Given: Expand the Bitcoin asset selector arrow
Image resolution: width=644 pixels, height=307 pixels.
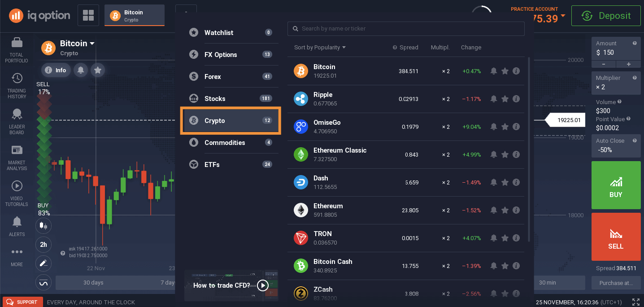Looking at the screenshot, I should [92, 43].
